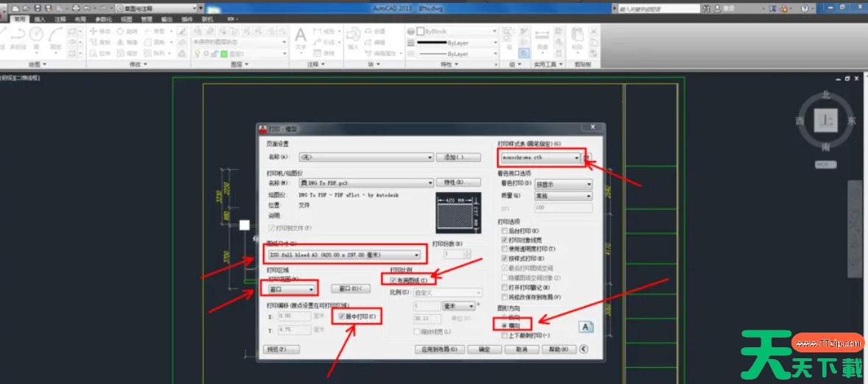Open the scale units dropdown showing millimeters
The width and height of the screenshot is (868, 384).
pos(459,306)
